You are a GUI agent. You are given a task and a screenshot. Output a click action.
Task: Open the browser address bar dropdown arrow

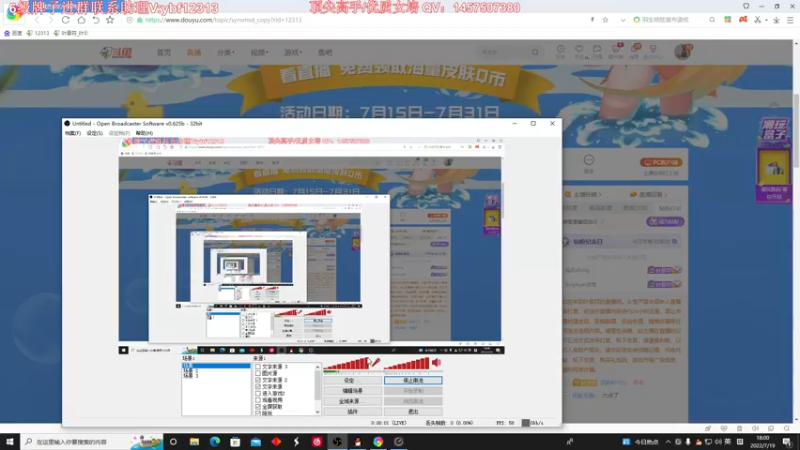point(622,20)
